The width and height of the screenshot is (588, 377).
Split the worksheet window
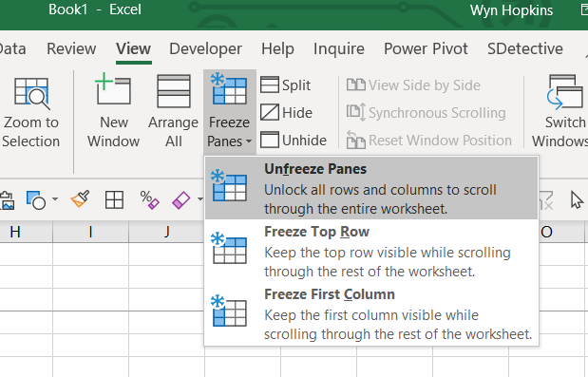pos(285,85)
